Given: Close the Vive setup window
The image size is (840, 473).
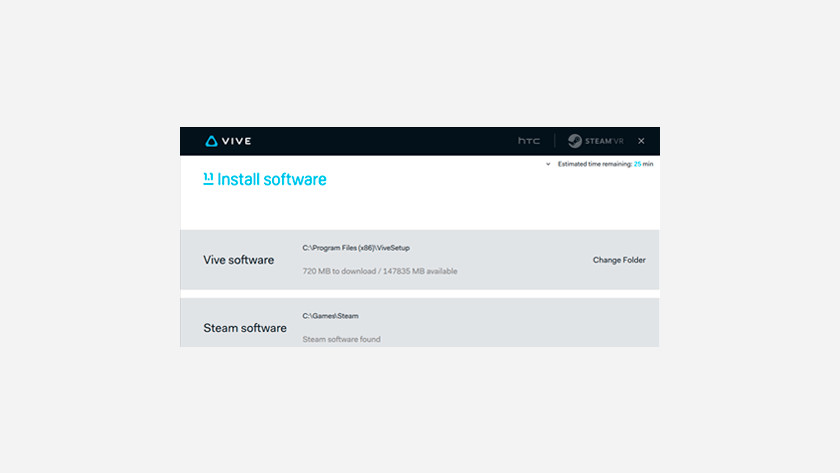Looking at the screenshot, I should (641, 141).
